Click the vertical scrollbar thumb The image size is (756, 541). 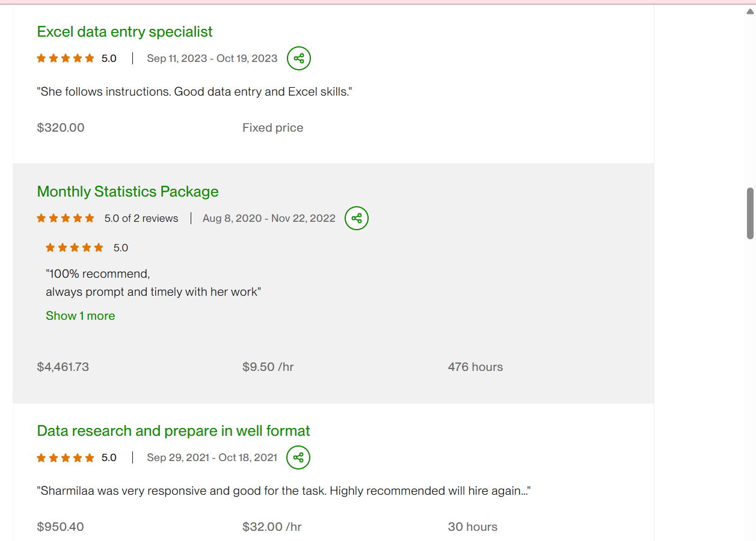point(750,213)
